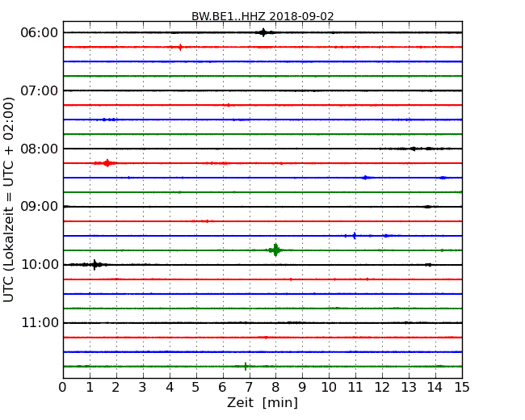Select the 11:00 y-axis time label
The height and width of the screenshot is (420, 525).
pos(40,323)
